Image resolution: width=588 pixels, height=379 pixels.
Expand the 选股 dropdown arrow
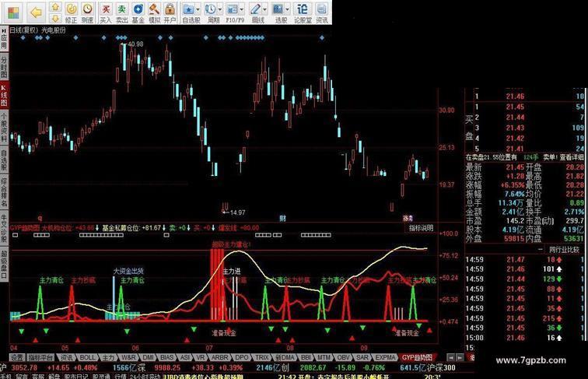[287, 9]
